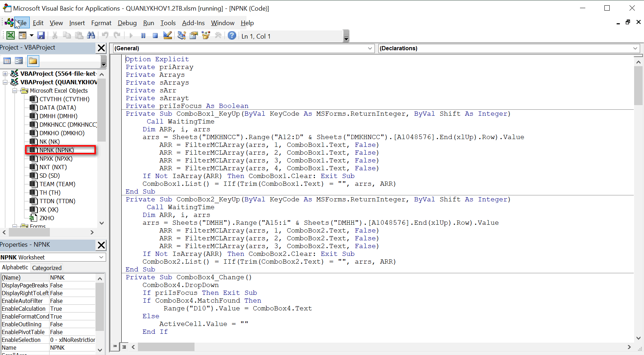
Task: Click the Paste toolbar icon
Action: click(x=79, y=35)
